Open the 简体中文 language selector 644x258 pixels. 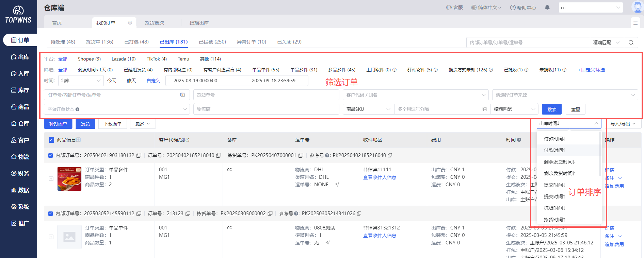click(486, 7)
